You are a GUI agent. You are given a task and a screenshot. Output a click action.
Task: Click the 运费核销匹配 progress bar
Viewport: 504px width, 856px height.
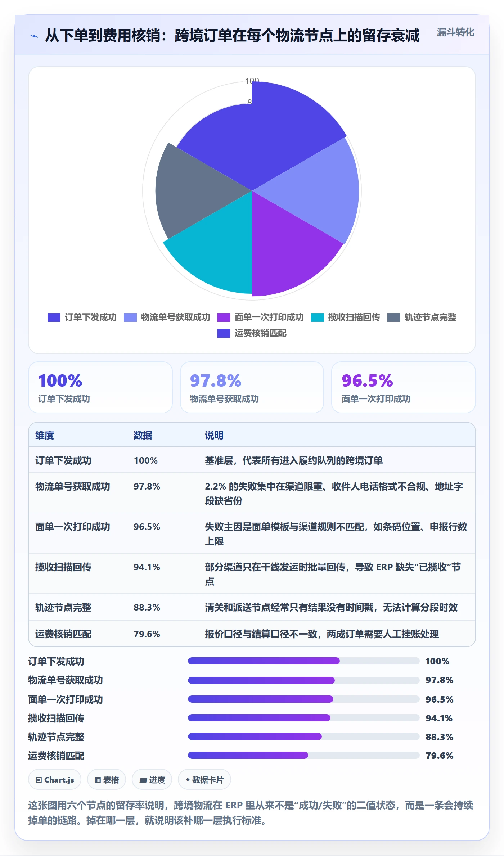tap(304, 755)
